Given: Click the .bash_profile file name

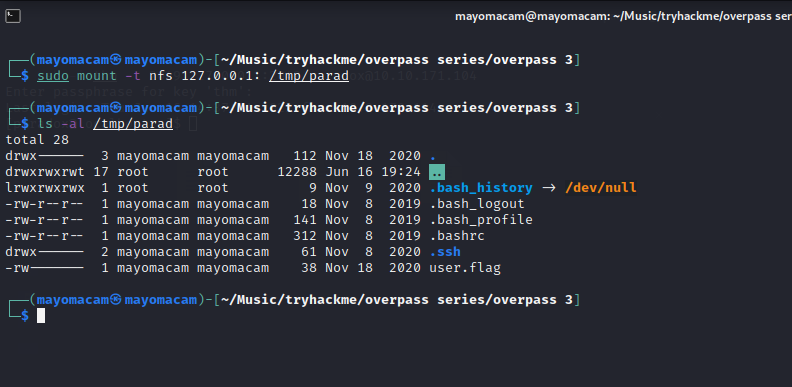Looking at the screenshot, I should click(x=480, y=220).
